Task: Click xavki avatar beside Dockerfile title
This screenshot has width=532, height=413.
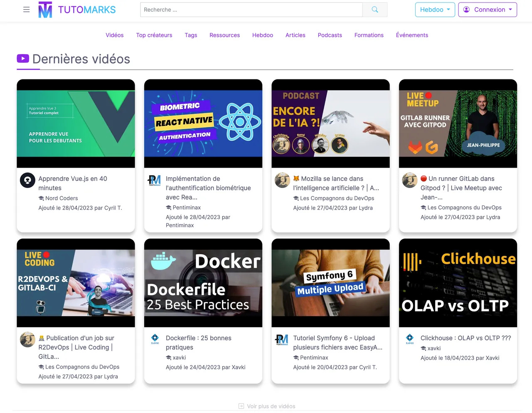Action: pos(155,339)
